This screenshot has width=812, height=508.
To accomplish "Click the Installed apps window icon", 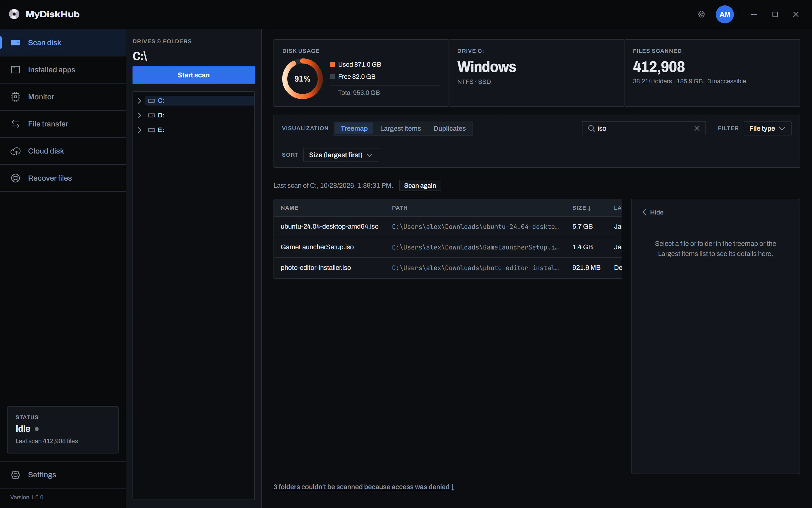I will tap(16, 69).
